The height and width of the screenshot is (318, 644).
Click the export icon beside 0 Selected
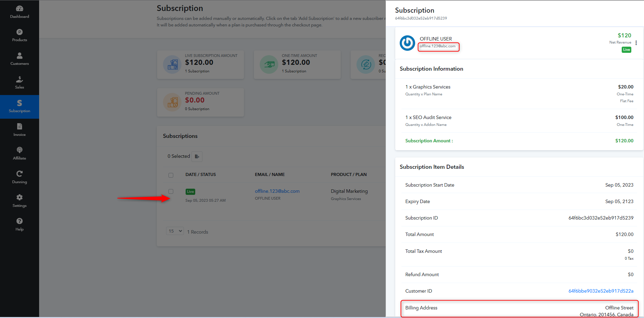[x=197, y=156]
